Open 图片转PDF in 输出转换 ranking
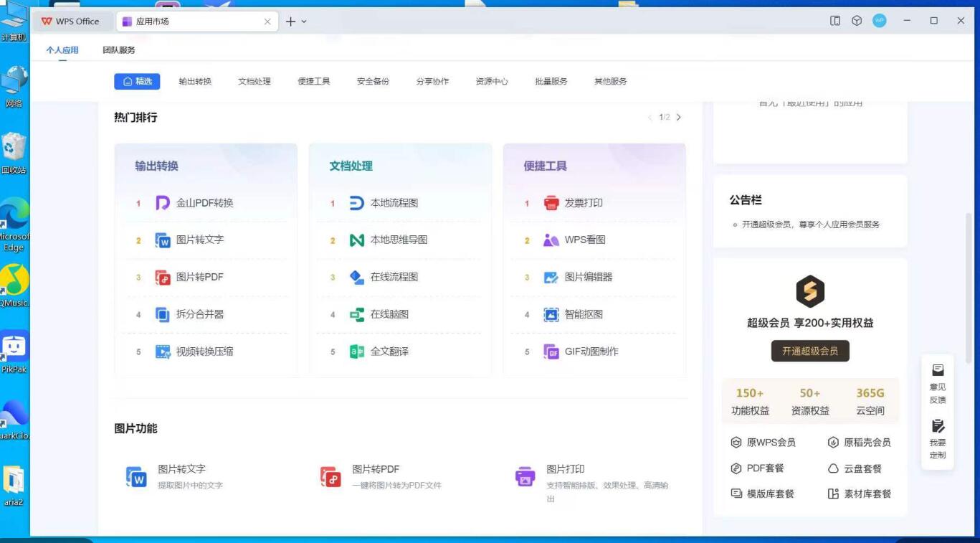 (x=189, y=277)
